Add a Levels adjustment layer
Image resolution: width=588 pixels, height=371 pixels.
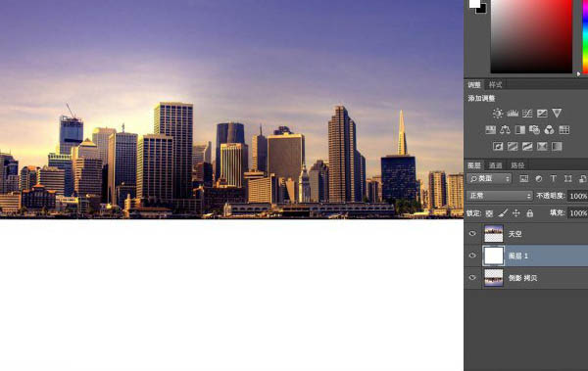(513, 114)
